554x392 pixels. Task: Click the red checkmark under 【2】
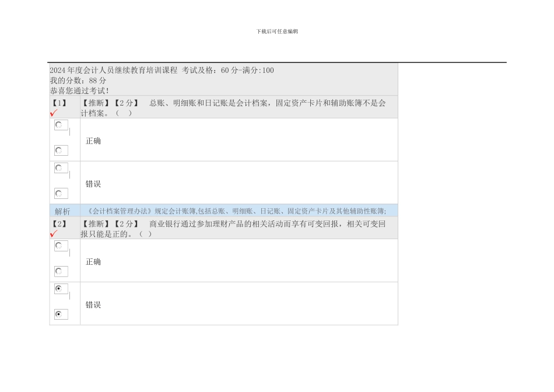pyautogui.click(x=54, y=234)
